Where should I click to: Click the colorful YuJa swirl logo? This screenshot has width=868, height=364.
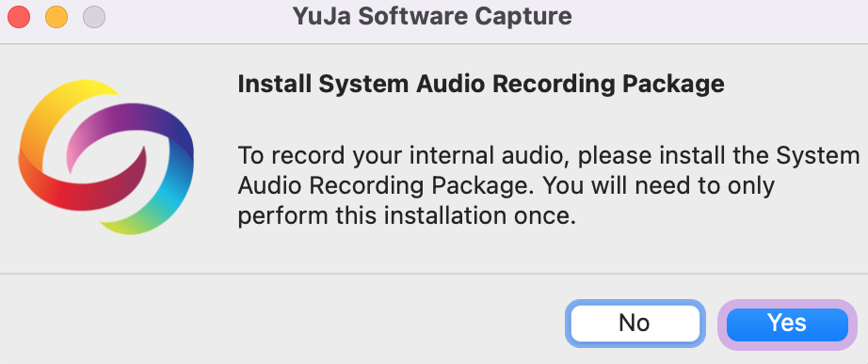(x=106, y=156)
